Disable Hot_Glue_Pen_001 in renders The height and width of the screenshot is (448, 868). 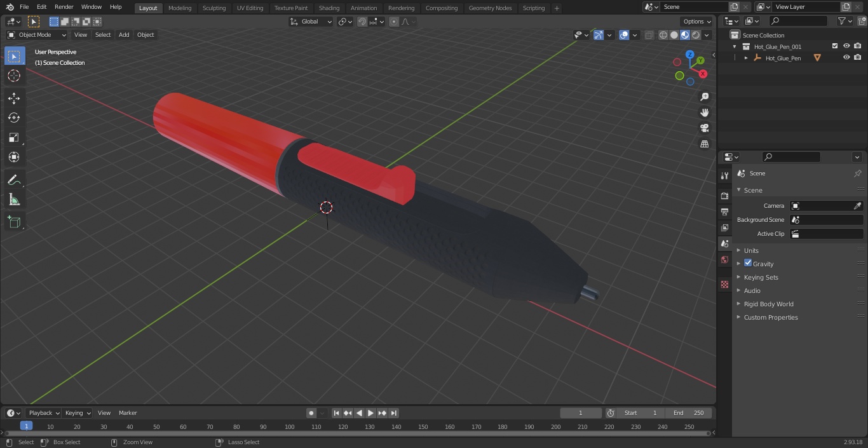pyautogui.click(x=858, y=46)
